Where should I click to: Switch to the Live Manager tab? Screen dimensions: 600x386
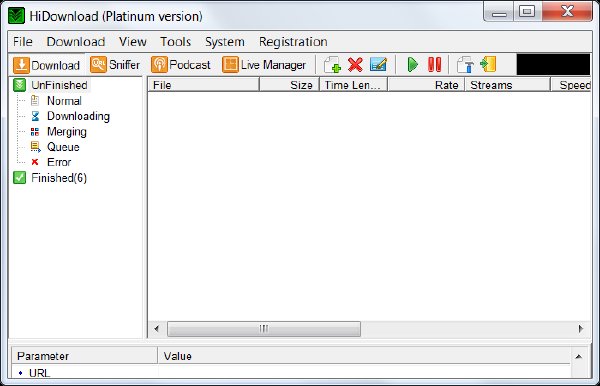click(264, 65)
